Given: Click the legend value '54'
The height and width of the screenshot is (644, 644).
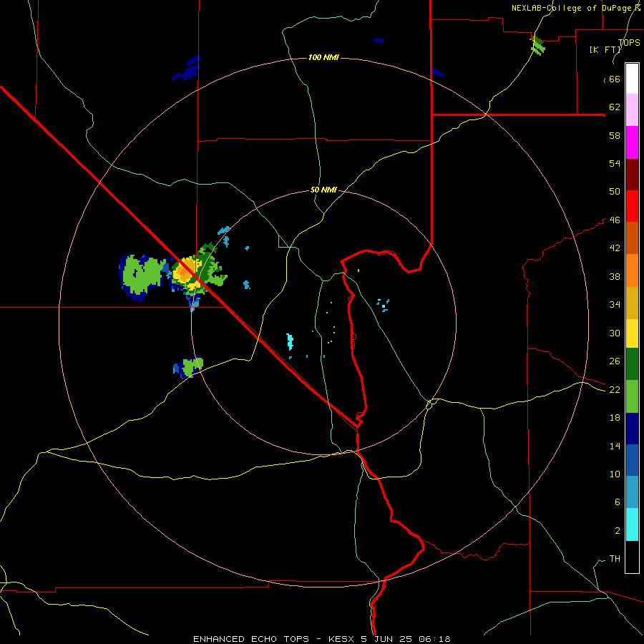Looking at the screenshot, I should click(615, 163).
